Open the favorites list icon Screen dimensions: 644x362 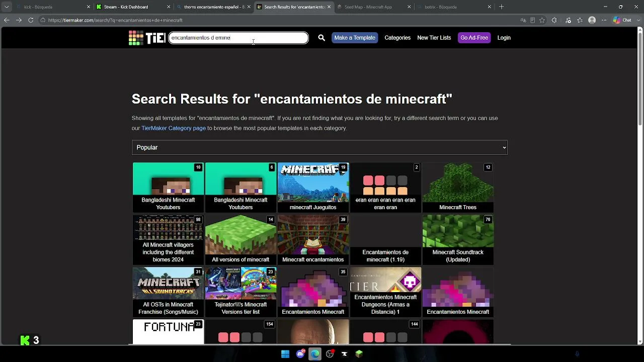[x=580, y=20]
